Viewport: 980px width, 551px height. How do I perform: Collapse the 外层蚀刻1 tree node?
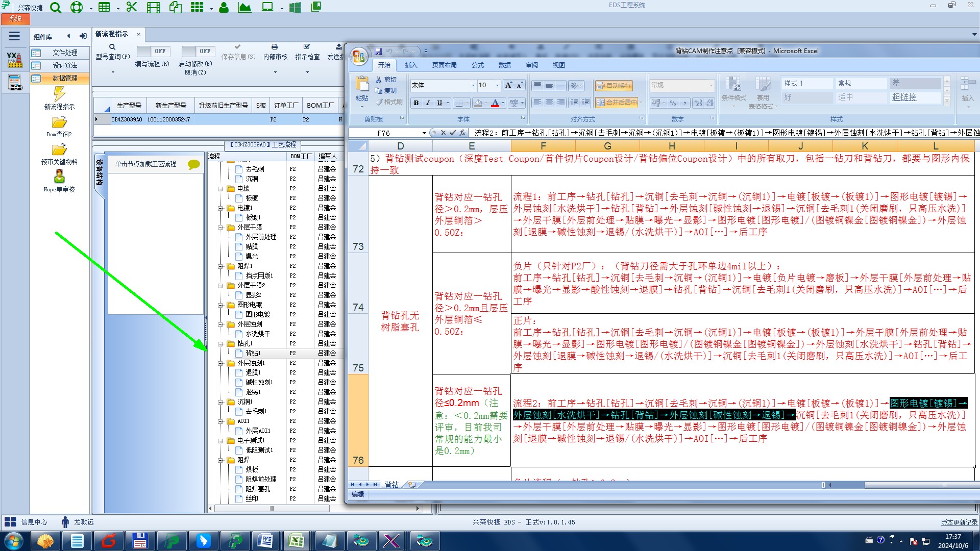pyautogui.click(x=220, y=363)
